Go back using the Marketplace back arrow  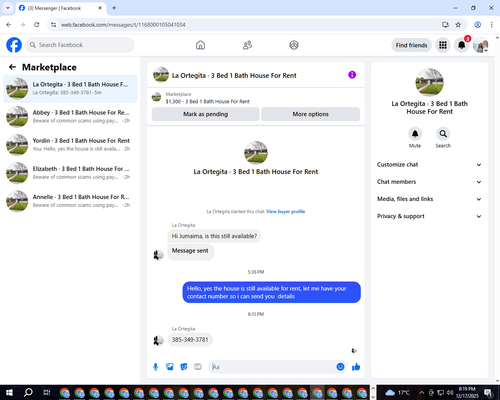tap(12, 67)
